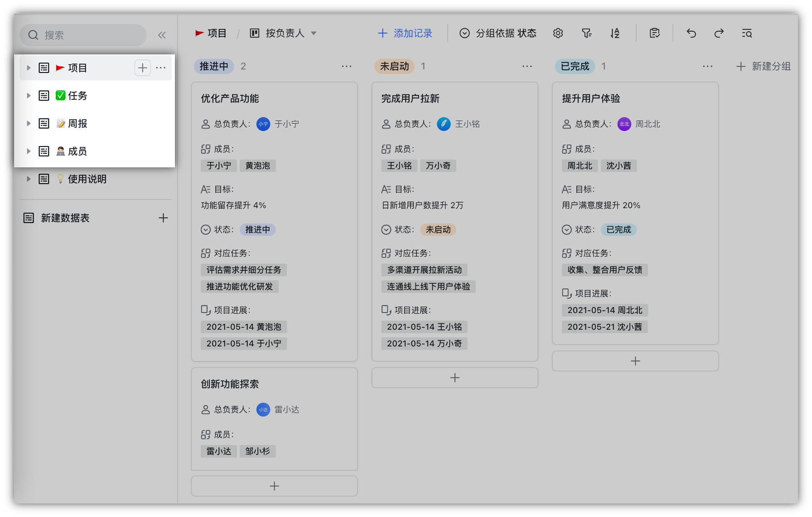
Task: Open more options for 推进中 group
Action: pos(347,66)
